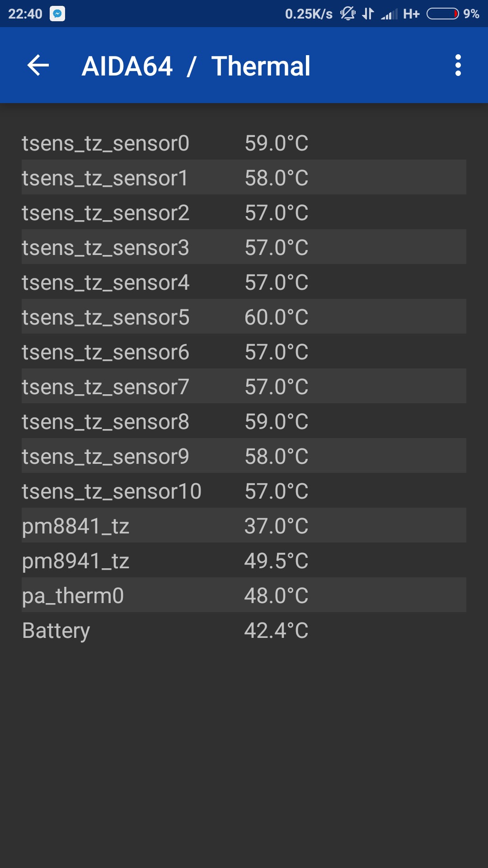Tap the back arrow icon
488x868 pixels.
point(38,66)
